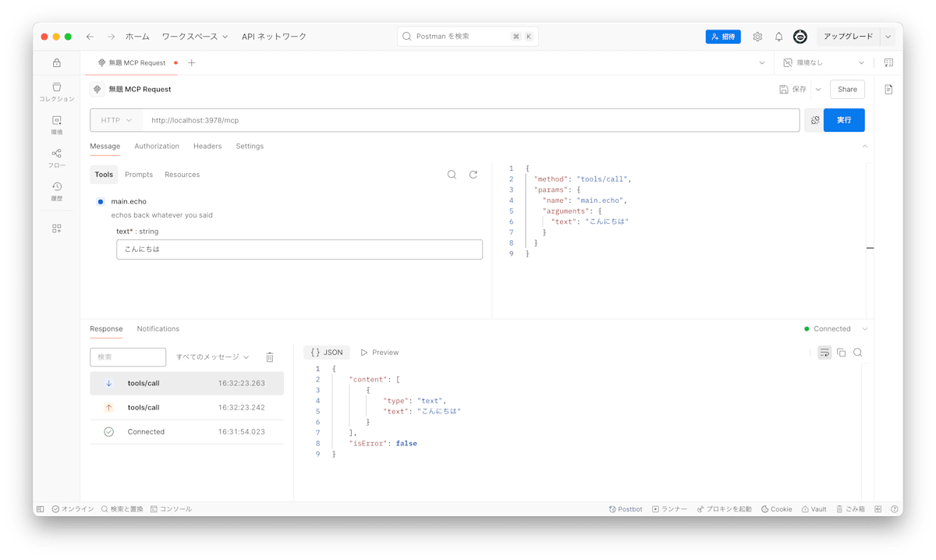Viewport: 936px width, 560px height.
Task: Toggle the sidebar from status bar icon
Action: tap(40, 509)
